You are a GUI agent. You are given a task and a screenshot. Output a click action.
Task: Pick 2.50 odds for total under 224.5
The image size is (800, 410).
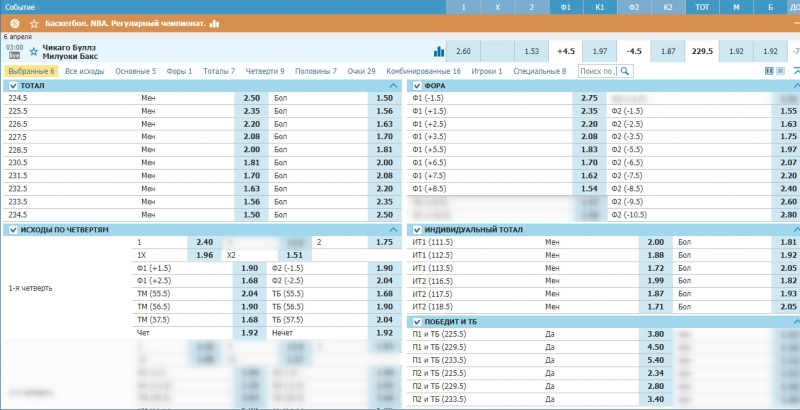[252, 99]
